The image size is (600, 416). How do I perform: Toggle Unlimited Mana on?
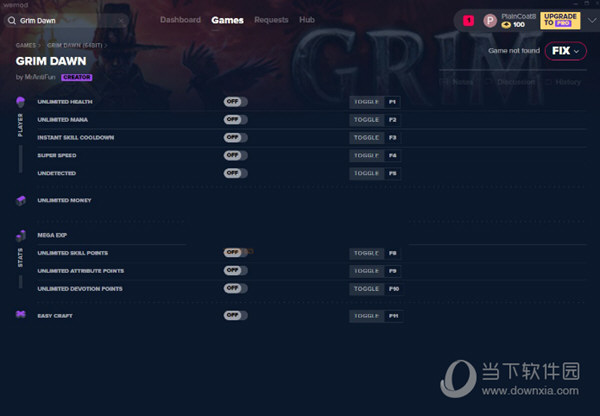click(236, 119)
